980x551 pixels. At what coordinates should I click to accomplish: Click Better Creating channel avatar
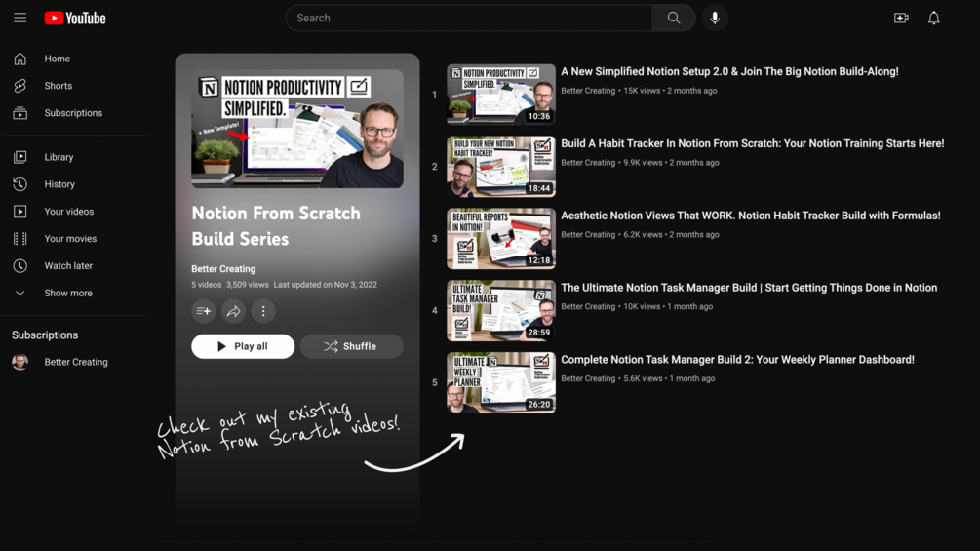[x=20, y=362]
